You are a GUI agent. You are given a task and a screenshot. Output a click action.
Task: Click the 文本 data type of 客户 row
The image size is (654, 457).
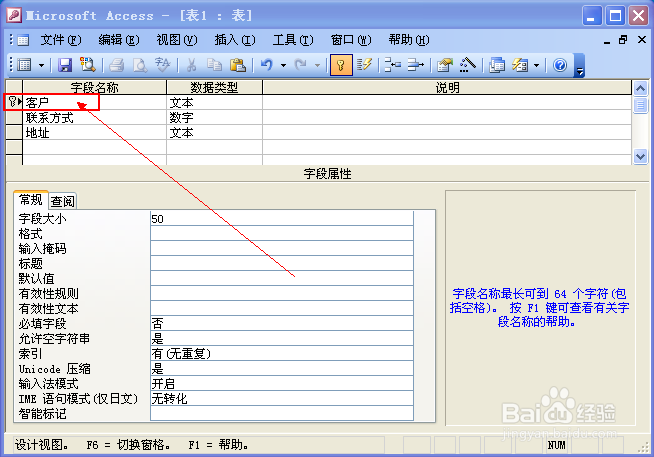(x=214, y=103)
